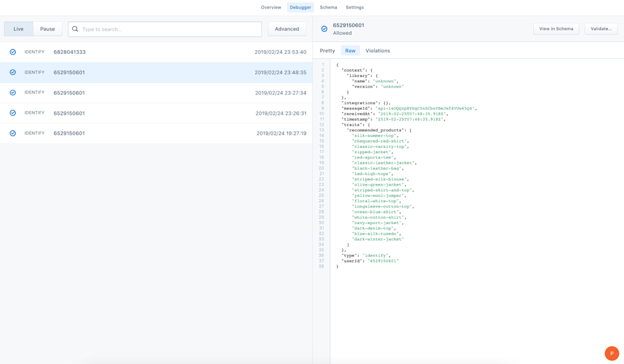Open the Validate... options

[601, 29]
